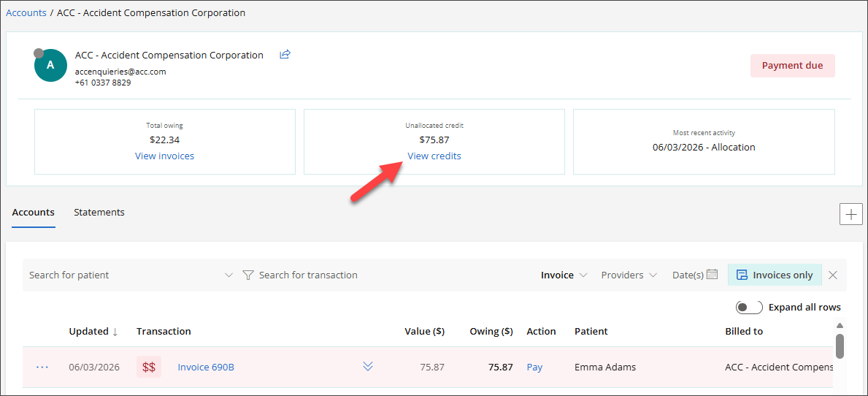Click the View credits link
The height and width of the screenshot is (396, 868).
(x=434, y=156)
